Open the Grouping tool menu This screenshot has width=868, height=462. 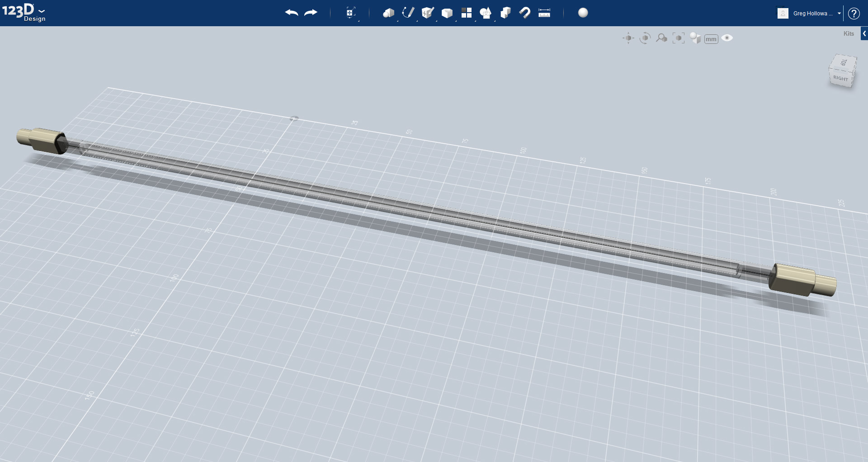coord(486,13)
